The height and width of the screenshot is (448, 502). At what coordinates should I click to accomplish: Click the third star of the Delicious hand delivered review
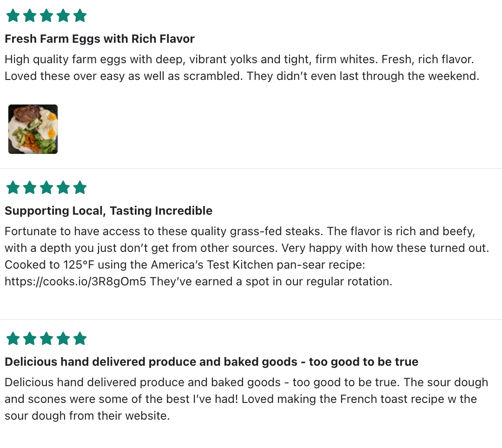tap(46, 339)
